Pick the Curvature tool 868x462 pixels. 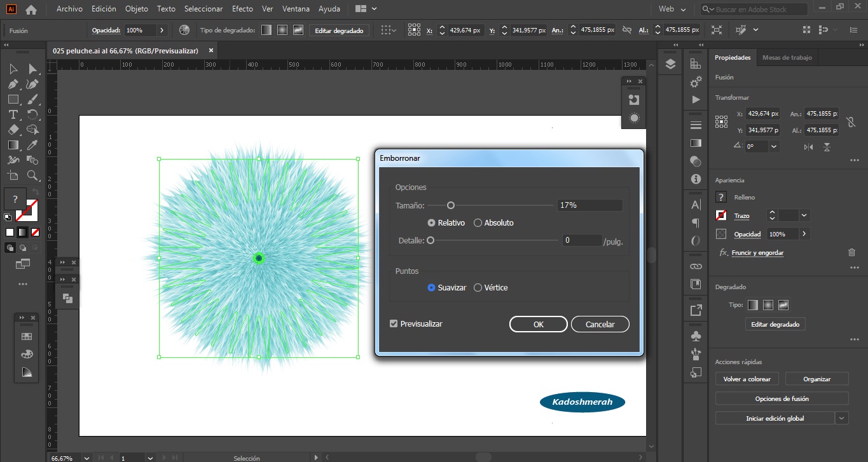(32, 84)
